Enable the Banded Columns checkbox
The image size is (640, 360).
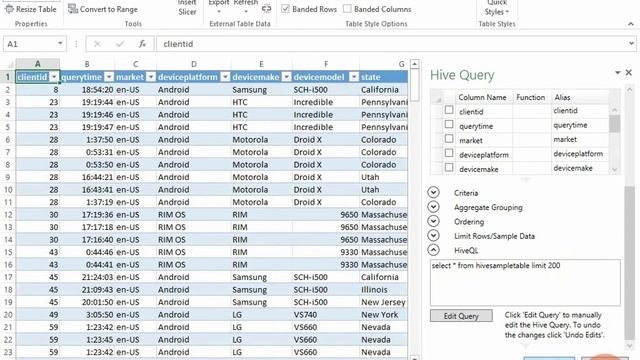pyautogui.click(x=347, y=9)
